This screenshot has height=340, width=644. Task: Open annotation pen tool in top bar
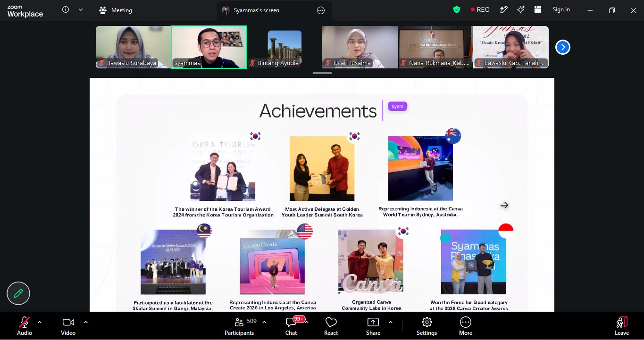tap(504, 10)
